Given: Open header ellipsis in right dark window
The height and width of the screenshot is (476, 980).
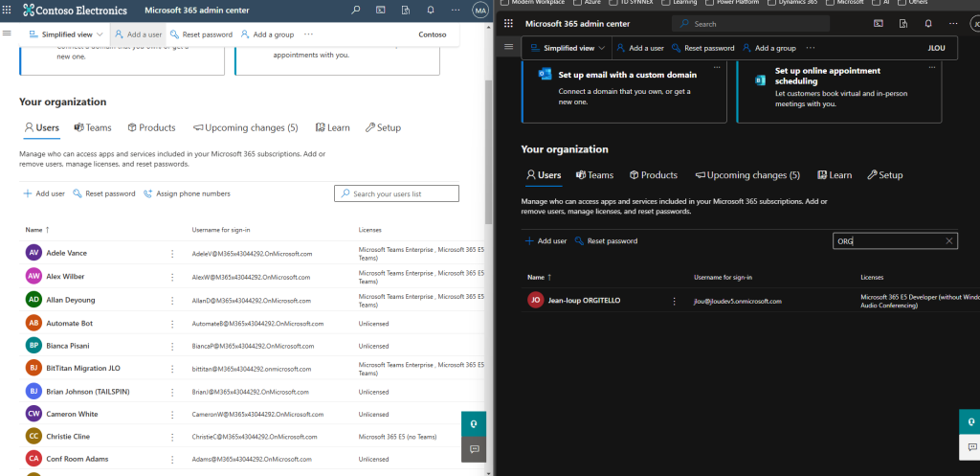Looking at the screenshot, I should pos(953,24).
